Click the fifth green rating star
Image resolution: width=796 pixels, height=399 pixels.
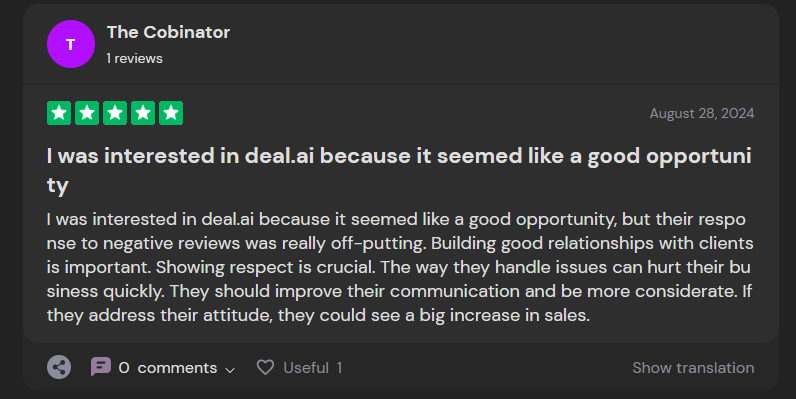[171, 113]
